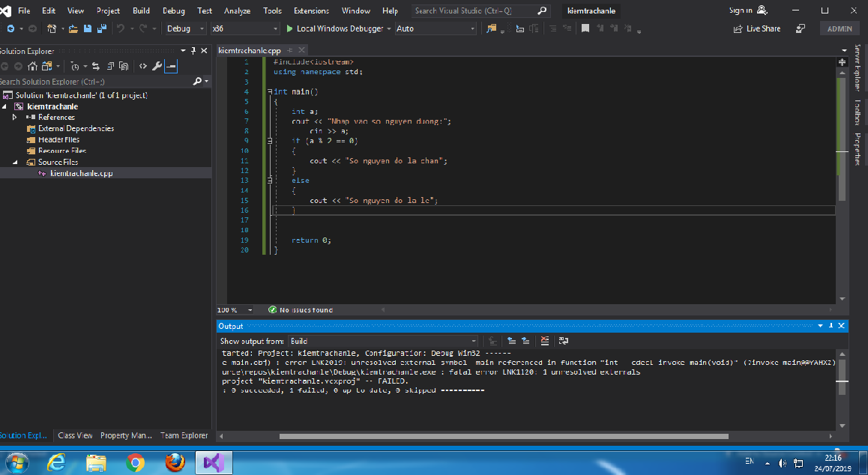This screenshot has height=475, width=868.
Task: Toggle auto-hide pin on Solution Explorer
Action: 193,50
